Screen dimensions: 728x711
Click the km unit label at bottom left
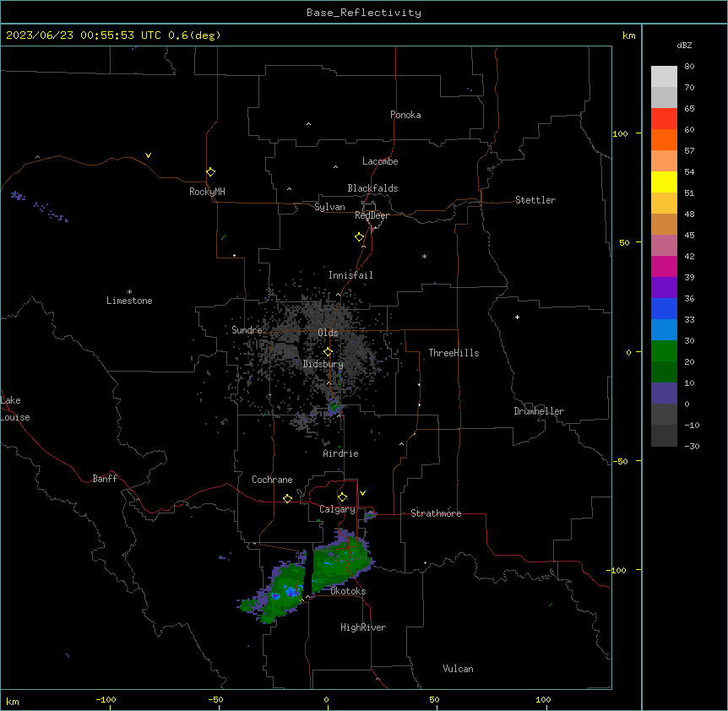coord(13,702)
